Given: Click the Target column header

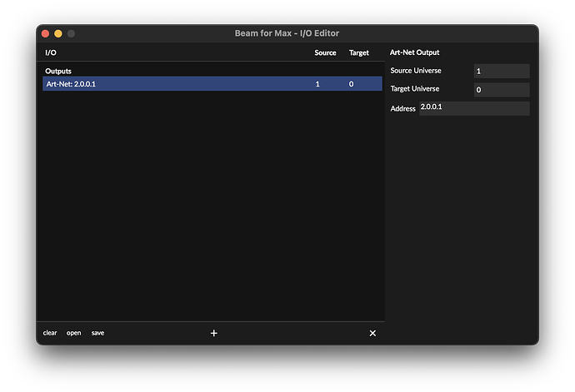Looking at the screenshot, I should coord(359,52).
